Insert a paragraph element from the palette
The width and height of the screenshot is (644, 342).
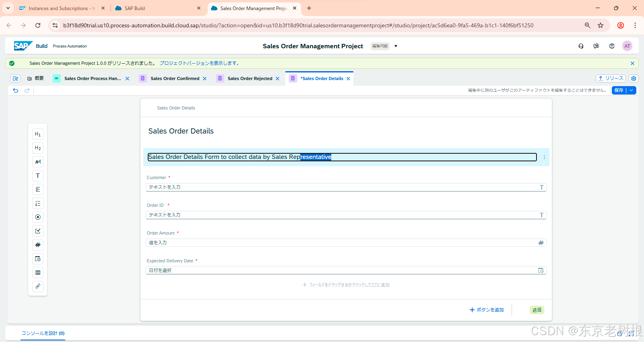[x=38, y=162]
